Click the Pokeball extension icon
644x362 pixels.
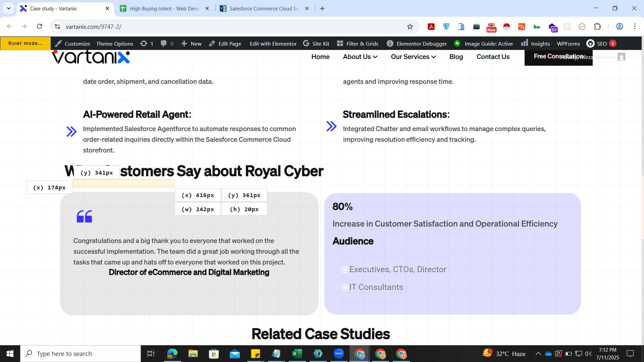pyautogui.click(x=506, y=27)
